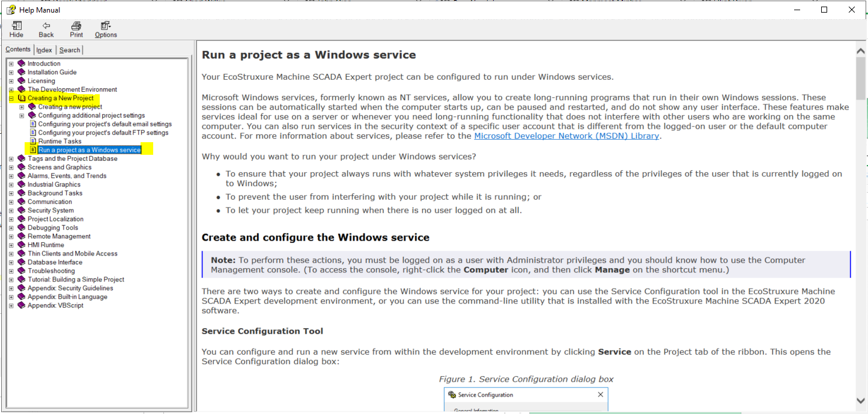Click the Licensing book icon
The image size is (868, 414).
pos(22,81)
